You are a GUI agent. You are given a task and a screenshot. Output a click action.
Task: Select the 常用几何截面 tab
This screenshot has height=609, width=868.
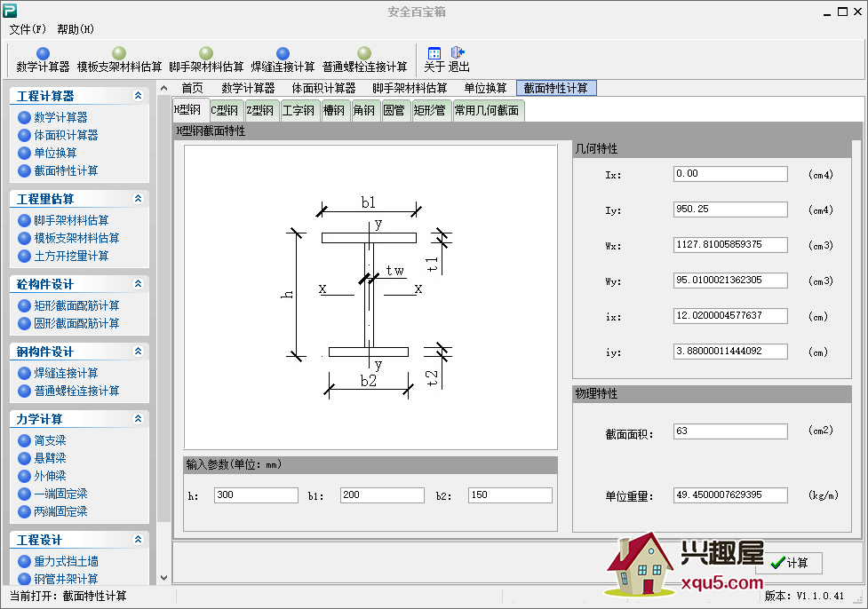pos(488,111)
